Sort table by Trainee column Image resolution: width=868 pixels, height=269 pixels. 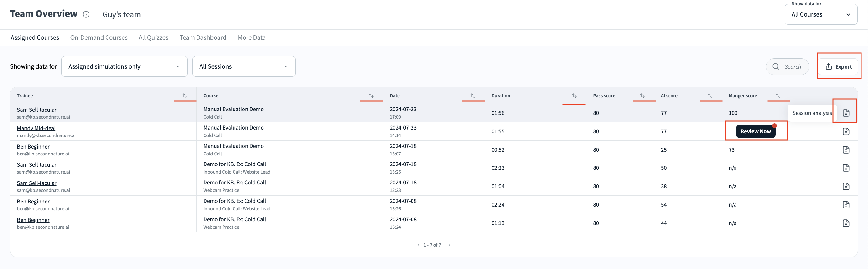(185, 96)
